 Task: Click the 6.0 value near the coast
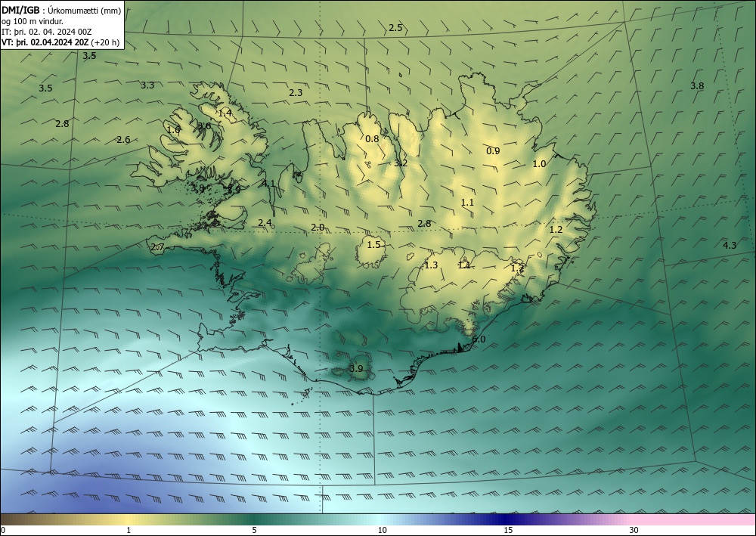click(479, 339)
